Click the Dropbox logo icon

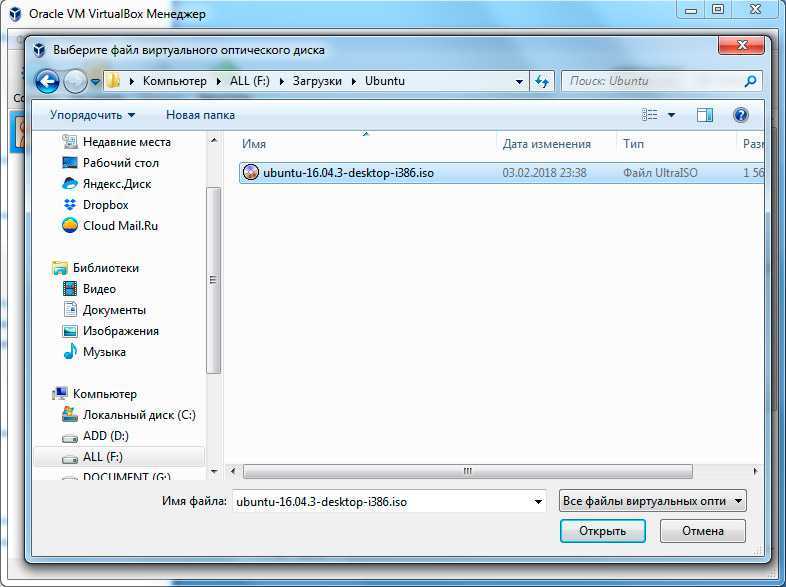(x=70, y=205)
